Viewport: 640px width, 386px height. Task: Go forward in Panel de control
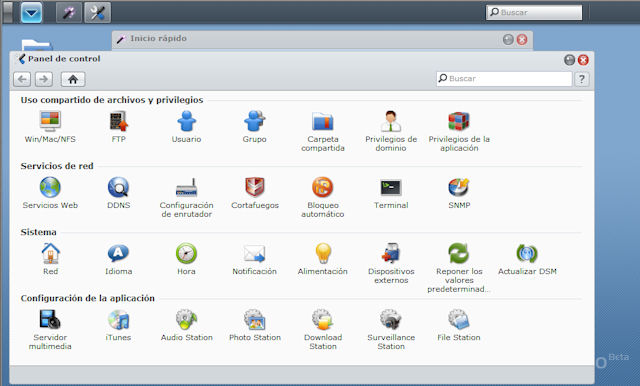44,79
